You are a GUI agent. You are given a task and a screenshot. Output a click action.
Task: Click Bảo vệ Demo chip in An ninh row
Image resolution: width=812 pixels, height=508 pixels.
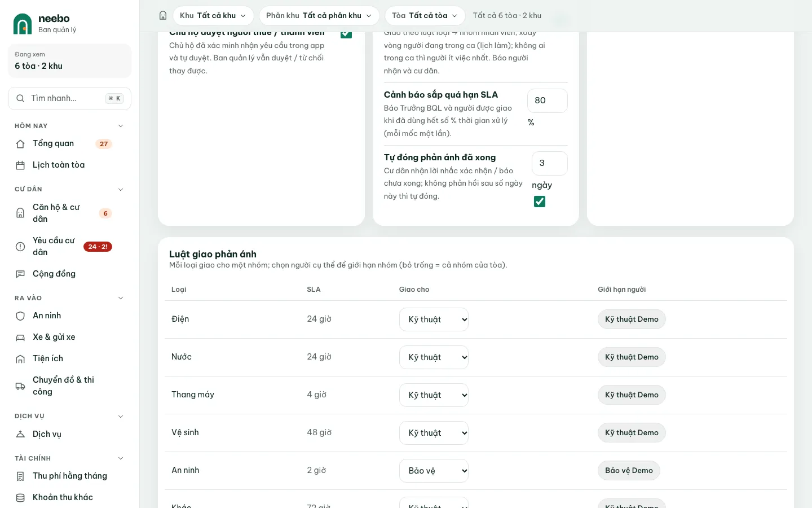tap(629, 471)
